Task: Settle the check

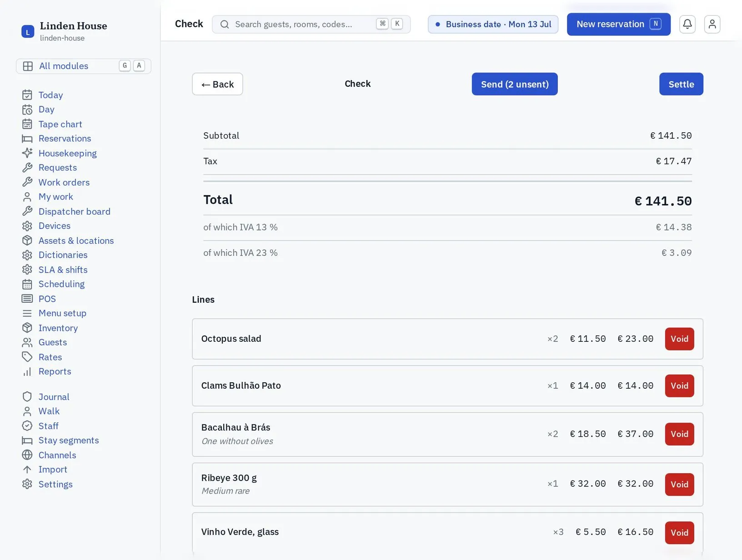Action: click(681, 84)
